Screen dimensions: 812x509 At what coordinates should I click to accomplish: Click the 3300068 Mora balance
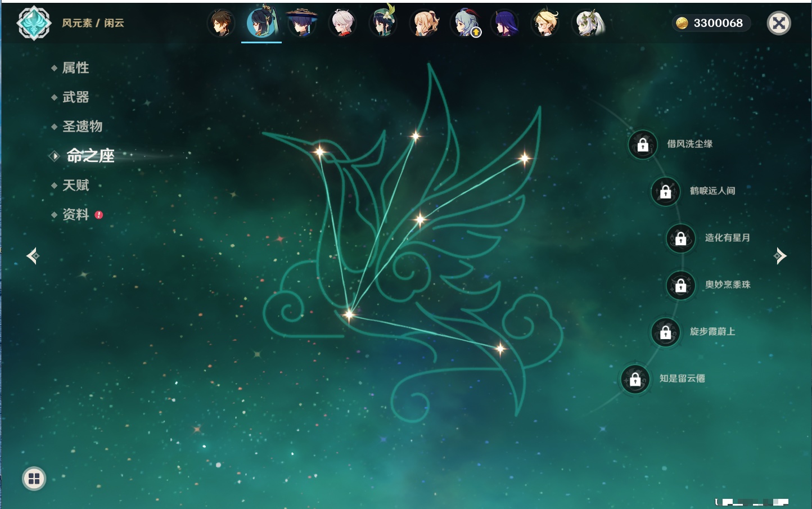coord(718,23)
